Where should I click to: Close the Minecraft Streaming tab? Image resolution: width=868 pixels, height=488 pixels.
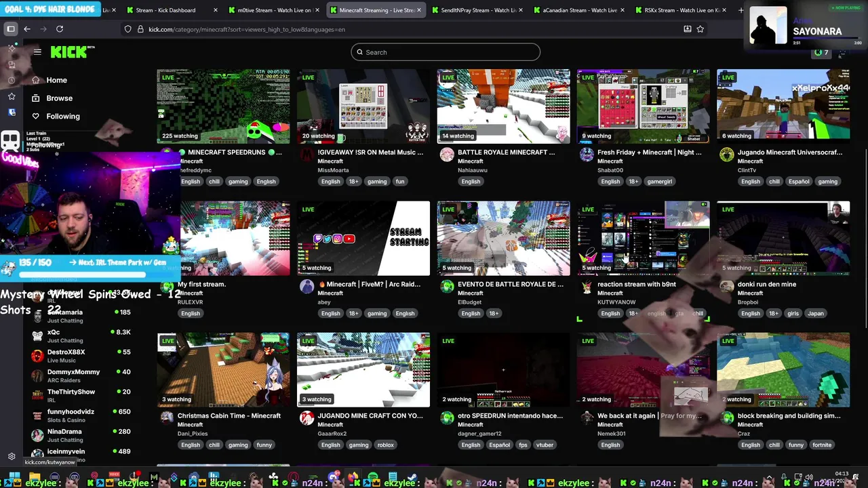[x=419, y=10]
